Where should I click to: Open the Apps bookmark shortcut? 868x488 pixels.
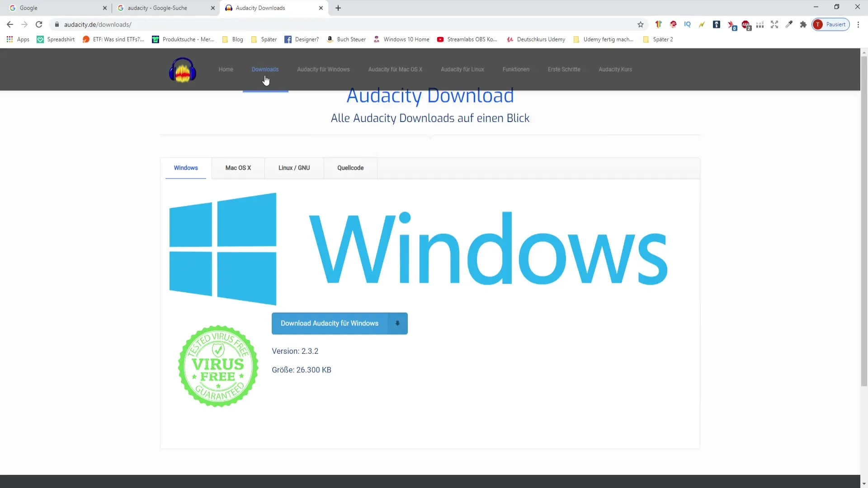point(18,39)
